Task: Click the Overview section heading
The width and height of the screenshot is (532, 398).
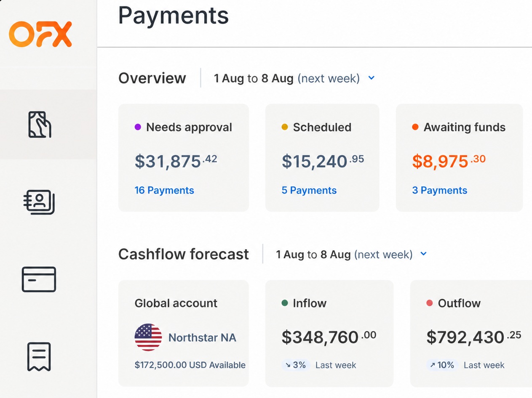Action: [152, 78]
